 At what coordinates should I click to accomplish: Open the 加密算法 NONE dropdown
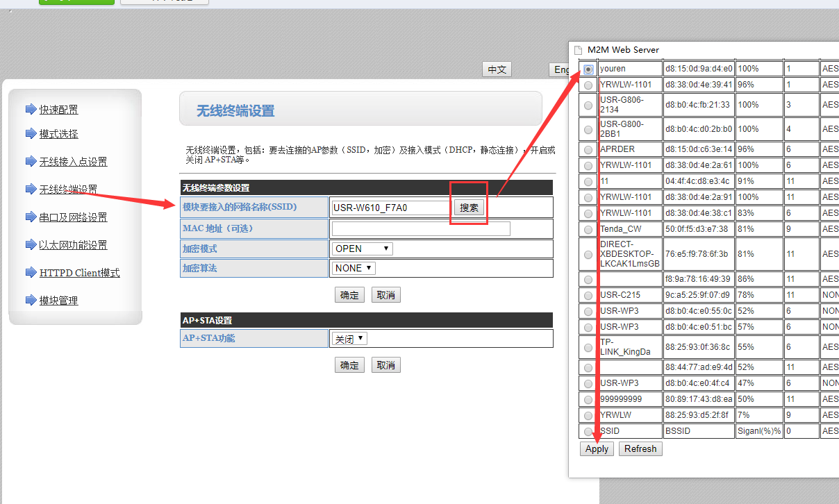pyautogui.click(x=354, y=268)
